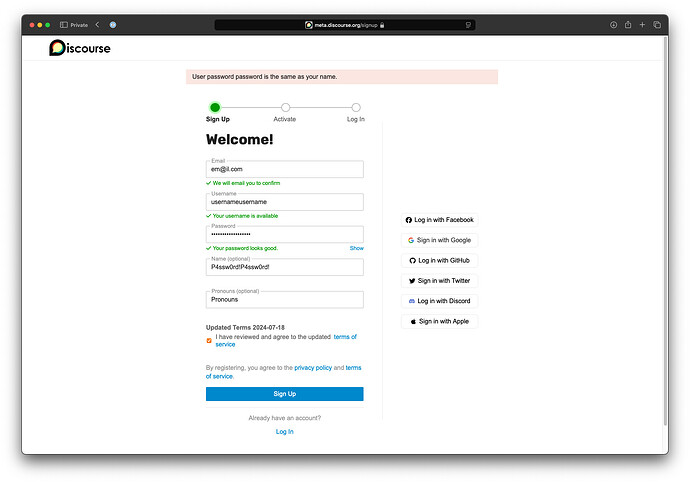Click the 'We will email you to confirm' message
Screen dimensions: 690x482
coord(243,183)
